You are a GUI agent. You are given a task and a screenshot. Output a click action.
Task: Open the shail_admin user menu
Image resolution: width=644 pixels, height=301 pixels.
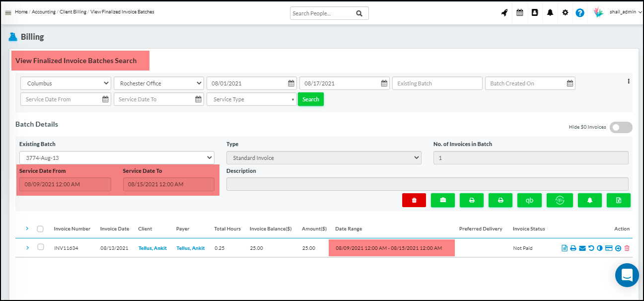tap(625, 12)
